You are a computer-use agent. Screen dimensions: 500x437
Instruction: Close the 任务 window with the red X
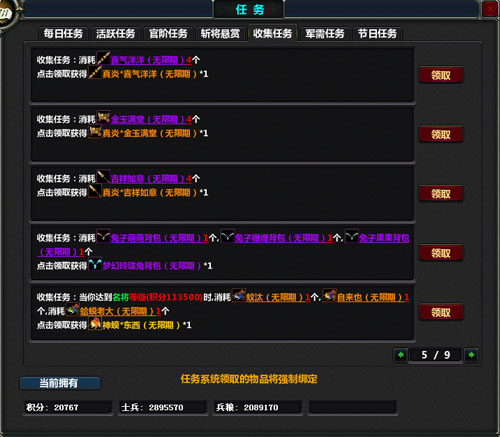click(490, 9)
